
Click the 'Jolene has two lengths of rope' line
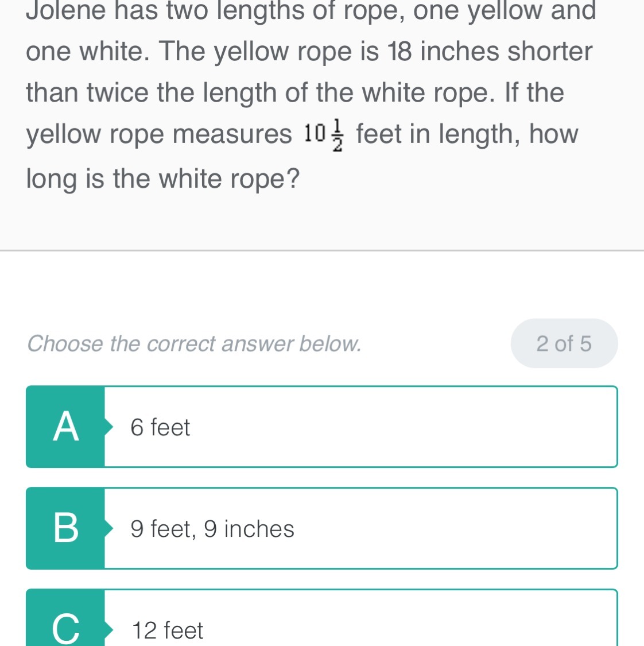pos(311,10)
